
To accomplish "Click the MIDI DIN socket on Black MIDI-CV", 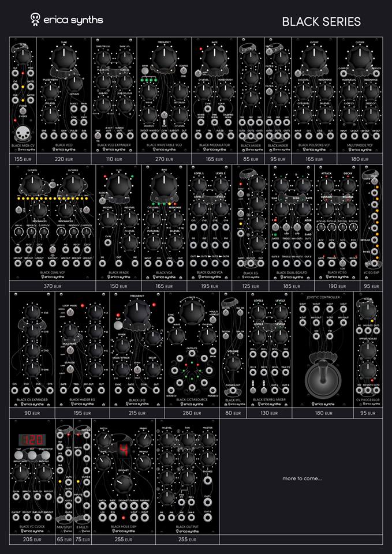I will [x=23, y=134].
